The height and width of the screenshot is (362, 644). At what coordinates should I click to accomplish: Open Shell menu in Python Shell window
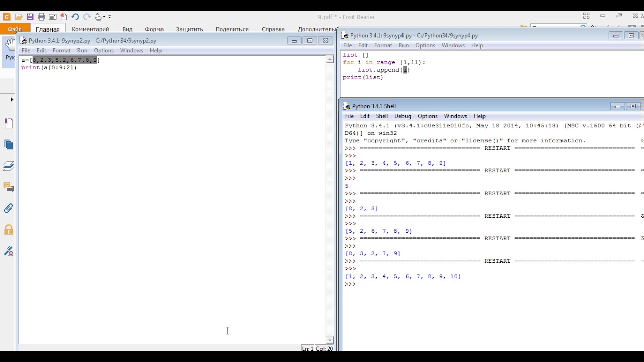click(382, 116)
